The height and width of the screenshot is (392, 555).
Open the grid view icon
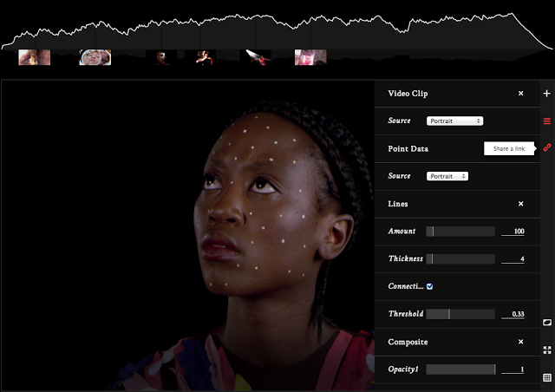coord(546,377)
